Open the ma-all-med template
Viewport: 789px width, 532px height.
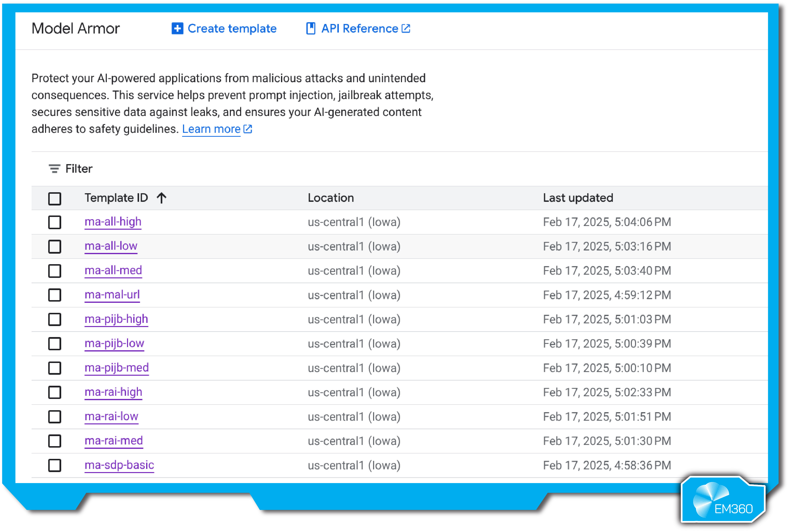(x=113, y=271)
